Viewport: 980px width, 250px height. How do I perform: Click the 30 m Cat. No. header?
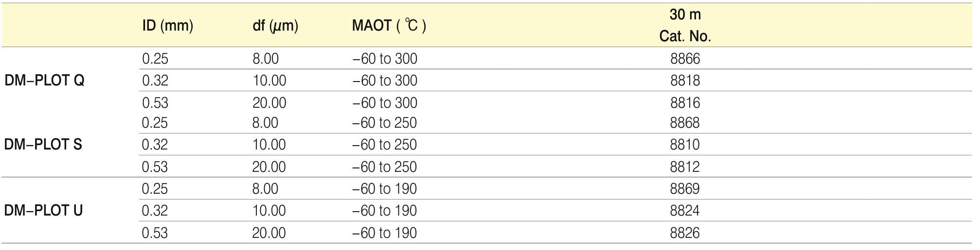click(x=685, y=26)
